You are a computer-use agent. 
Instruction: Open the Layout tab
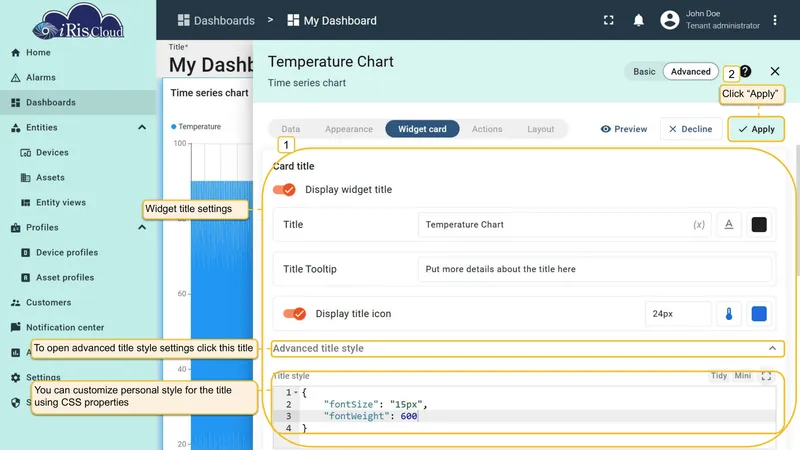[540, 129]
